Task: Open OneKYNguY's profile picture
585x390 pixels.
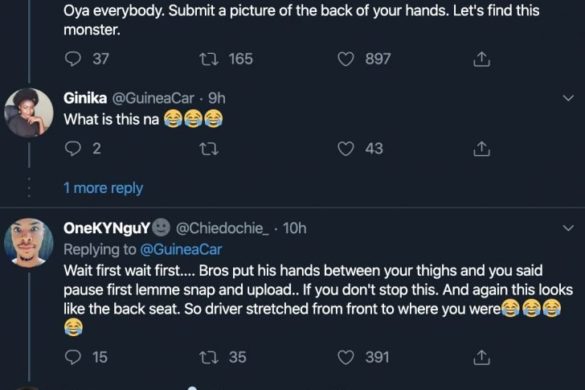Action: [29, 243]
